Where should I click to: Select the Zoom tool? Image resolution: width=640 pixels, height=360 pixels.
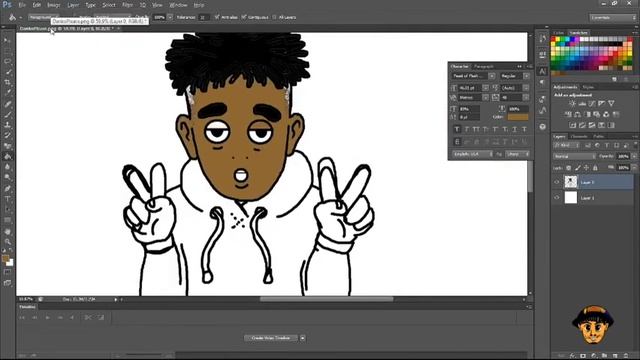coord(7,242)
